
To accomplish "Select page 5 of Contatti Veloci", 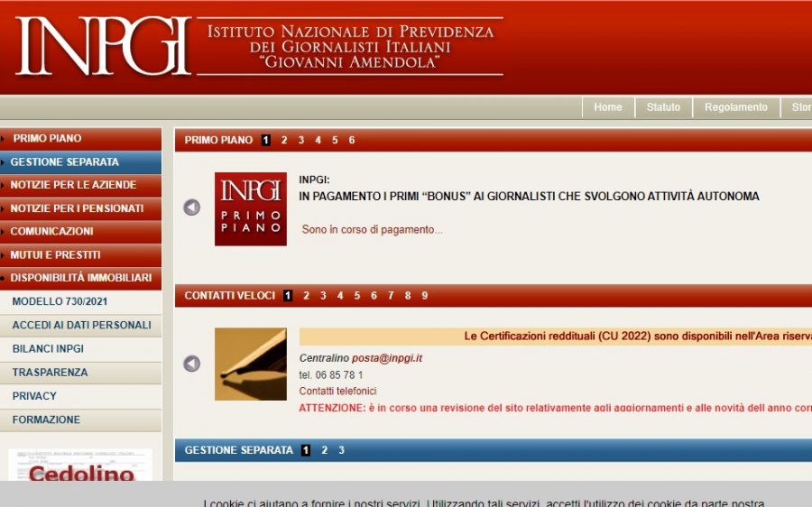I will [356, 296].
